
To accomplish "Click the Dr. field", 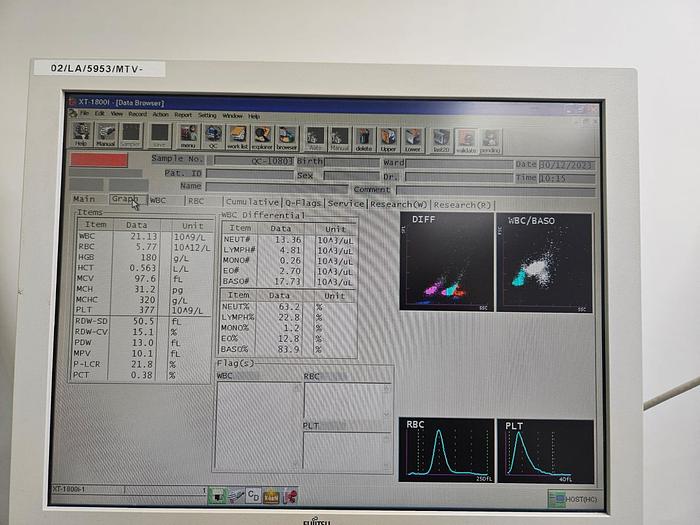I will click(459, 177).
